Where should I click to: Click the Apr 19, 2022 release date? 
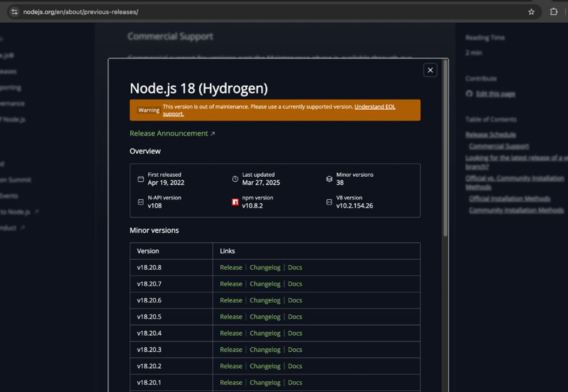(166, 182)
